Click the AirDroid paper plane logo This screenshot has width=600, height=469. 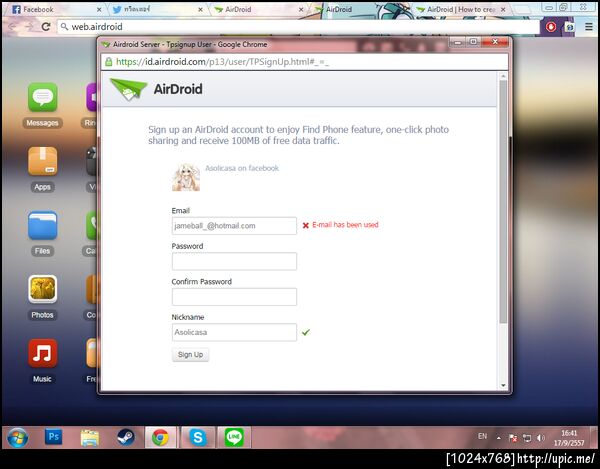[128, 89]
